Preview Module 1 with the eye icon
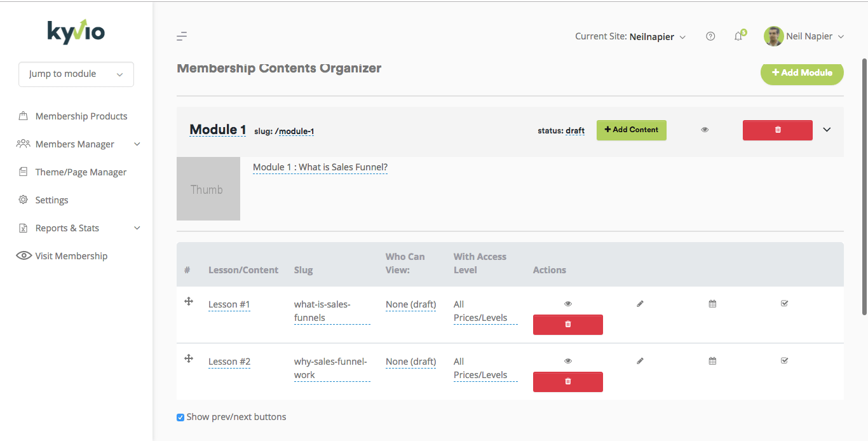The width and height of the screenshot is (868, 441). click(705, 130)
